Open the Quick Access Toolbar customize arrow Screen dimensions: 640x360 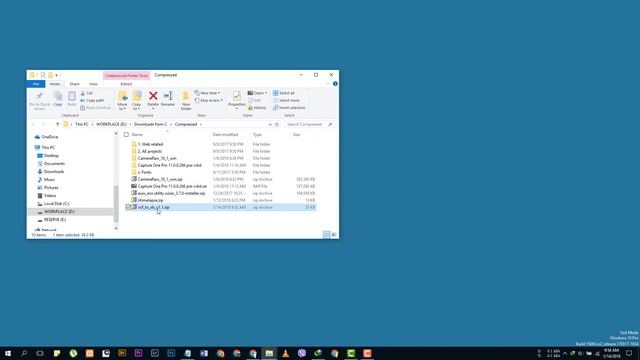click(x=56, y=75)
